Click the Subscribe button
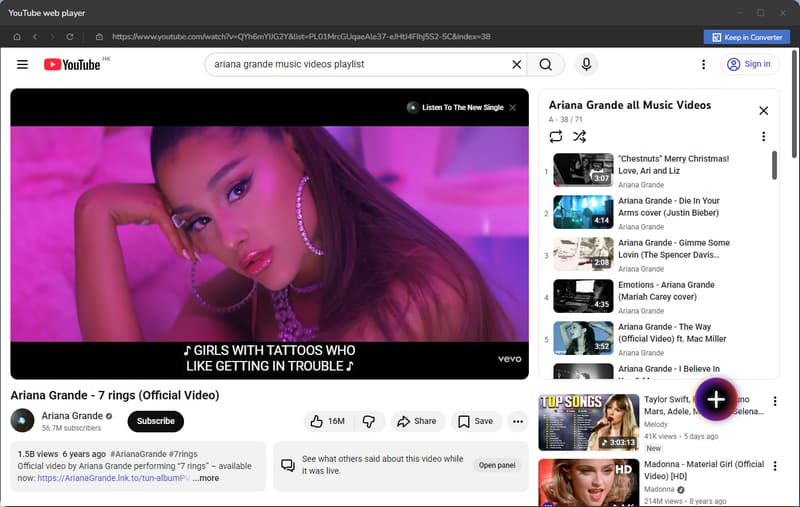Image resolution: width=800 pixels, height=507 pixels. pyautogui.click(x=156, y=421)
